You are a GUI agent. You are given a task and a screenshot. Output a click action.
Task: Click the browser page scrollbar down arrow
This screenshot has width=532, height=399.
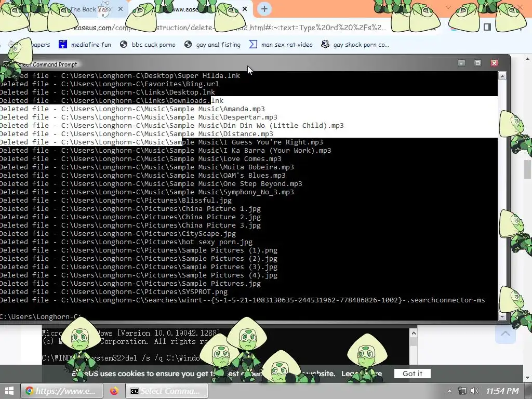click(x=527, y=378)
